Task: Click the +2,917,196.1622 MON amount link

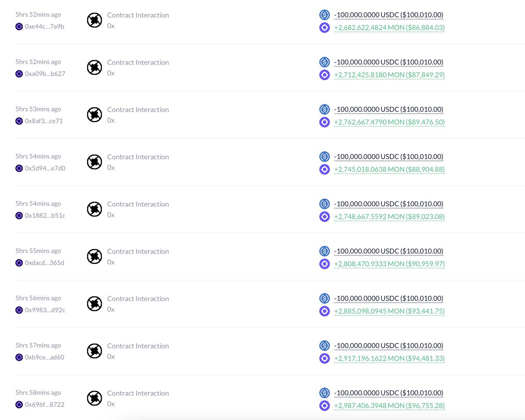Action: [389, 358]
